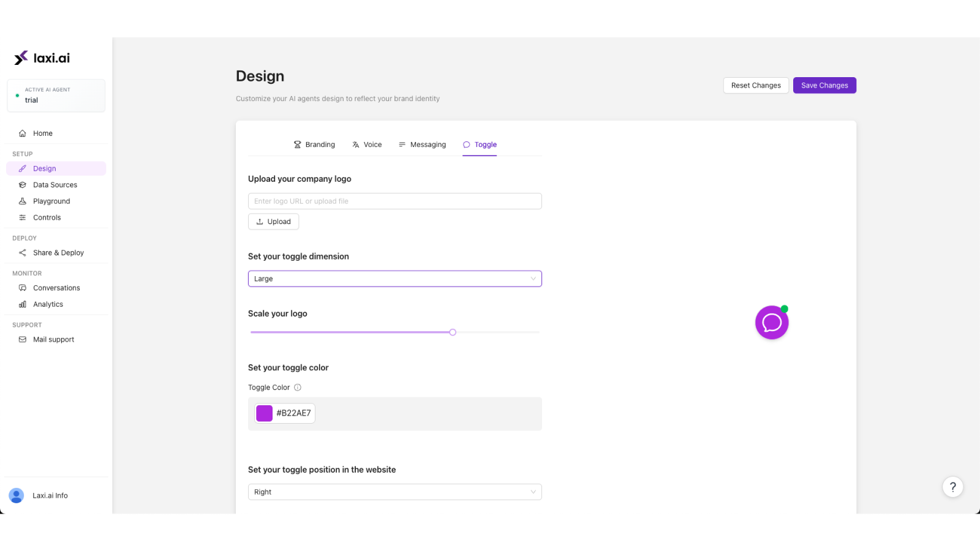Select the Toggle tab
This screenshot has height=551, width=980.
point(480,145)
